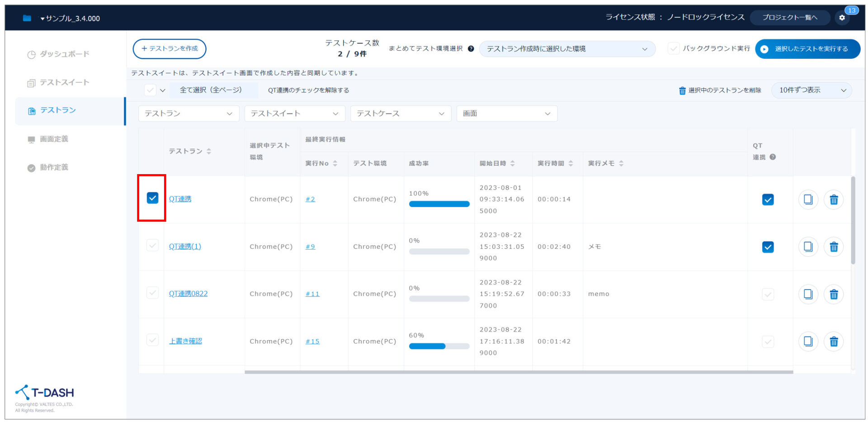
Task: Click the copy icon for QT連携0822 row
Action: (x=808, y=294)
